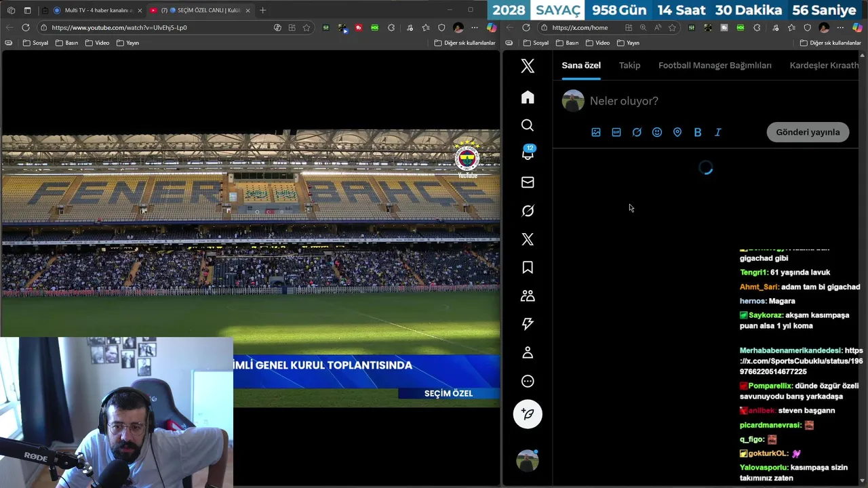Open a new tab in left browser
Viewport: 868px width, 488px height.
pos(262,10)
